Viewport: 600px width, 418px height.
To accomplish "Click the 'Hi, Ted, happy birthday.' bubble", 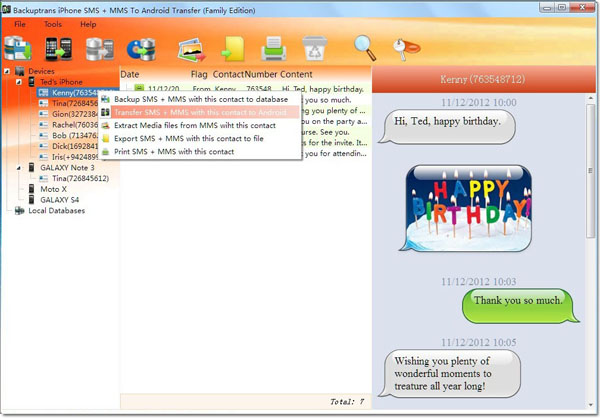I will [x=447, y=127].
